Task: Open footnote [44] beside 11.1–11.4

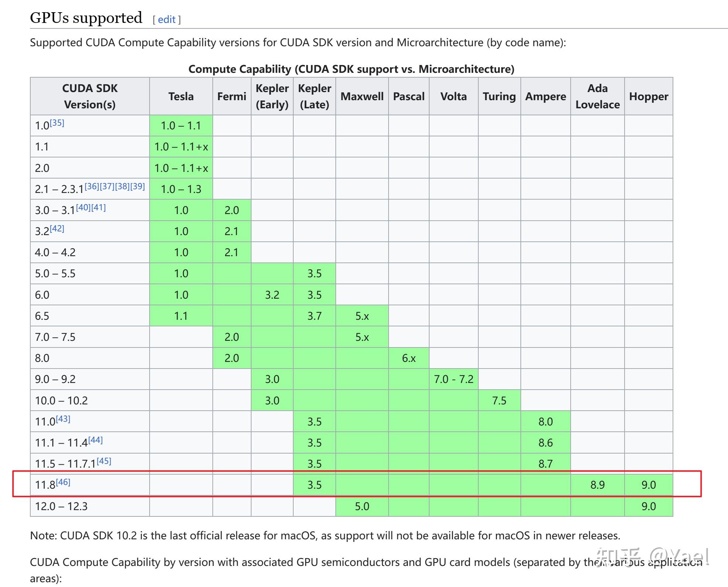Action: pos(95,440)
